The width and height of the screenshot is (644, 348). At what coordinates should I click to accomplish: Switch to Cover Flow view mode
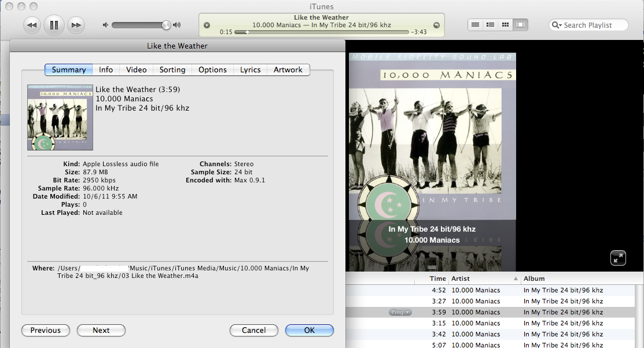[520, 25]
